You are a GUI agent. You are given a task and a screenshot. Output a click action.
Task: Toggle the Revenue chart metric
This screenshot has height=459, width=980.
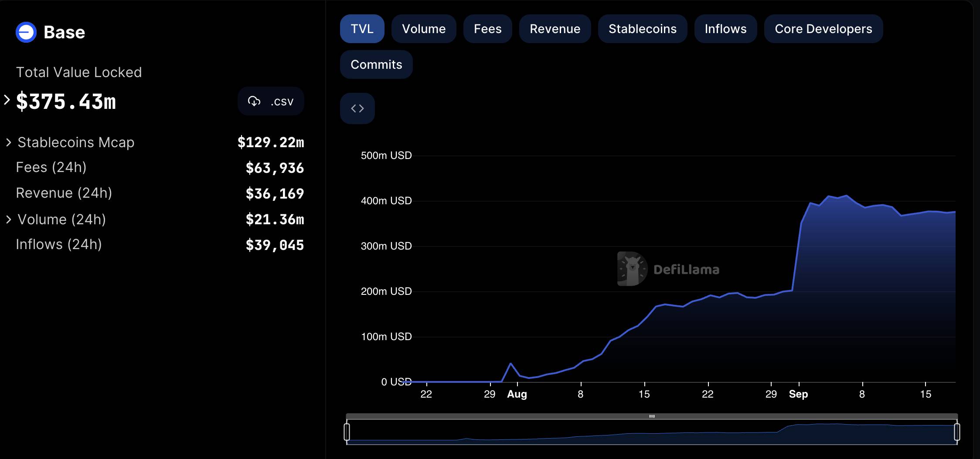tap(555, 29)
